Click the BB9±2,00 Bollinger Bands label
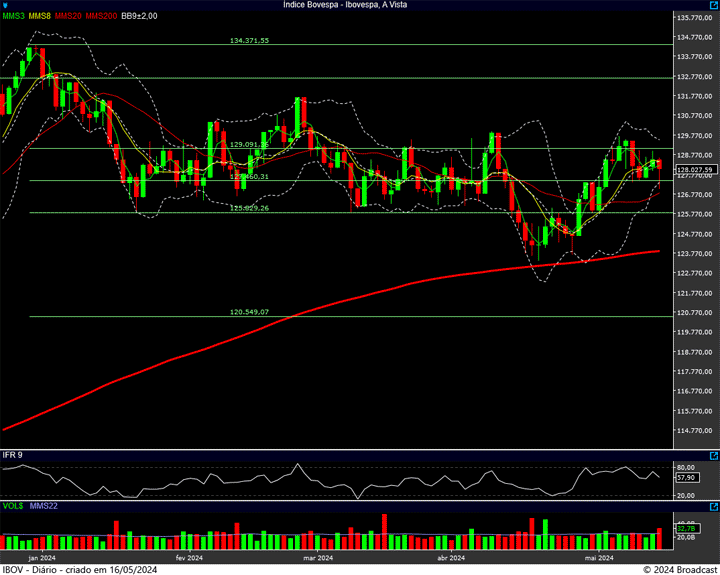Image resolution: width=720 pixels, height=575 pixels. [x=139, y=17]
